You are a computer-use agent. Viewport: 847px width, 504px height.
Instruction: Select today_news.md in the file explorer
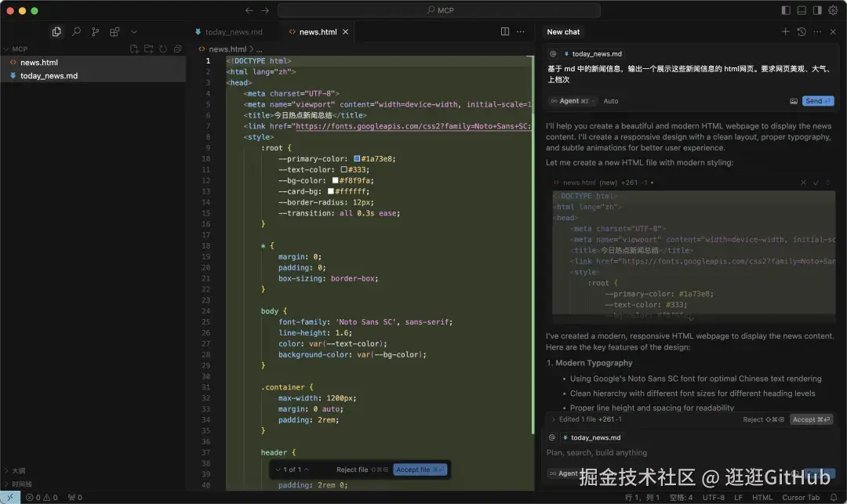tap(93, 75)
